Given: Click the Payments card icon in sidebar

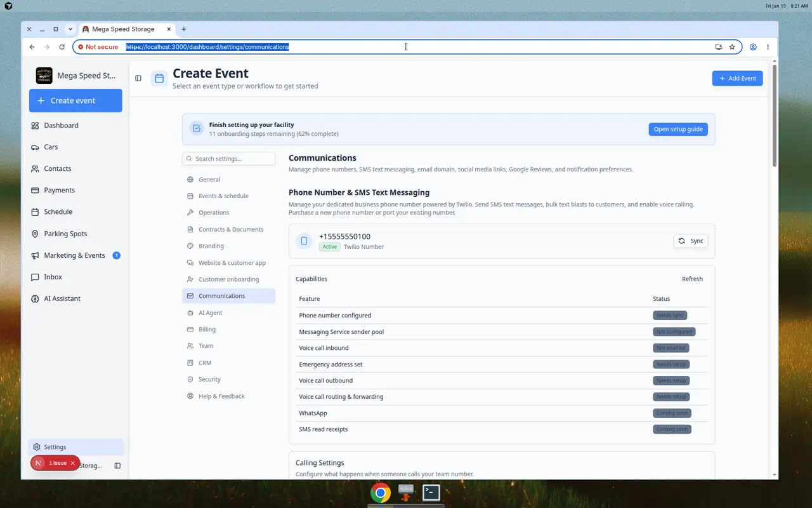Looking at the screenshot, I should (x=35, y=190).
